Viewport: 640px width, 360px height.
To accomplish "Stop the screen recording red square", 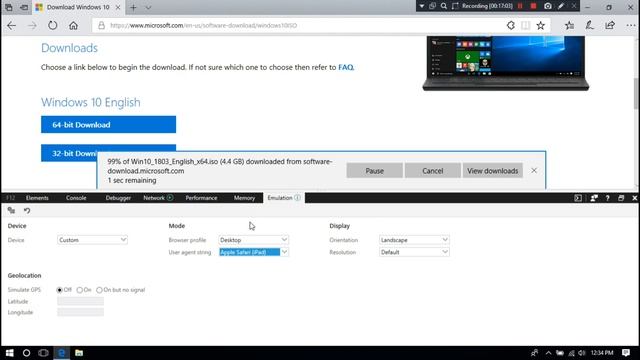I will click(533, 6).
